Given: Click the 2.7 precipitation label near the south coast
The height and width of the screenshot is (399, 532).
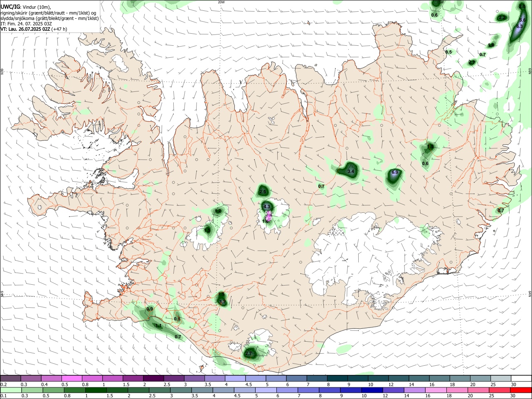Looking at the screenshot, I should tap(249, 354).
